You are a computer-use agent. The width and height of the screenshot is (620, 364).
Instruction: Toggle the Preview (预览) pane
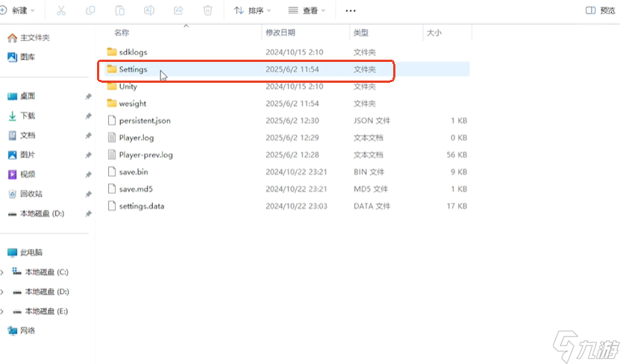coord(601,10)
